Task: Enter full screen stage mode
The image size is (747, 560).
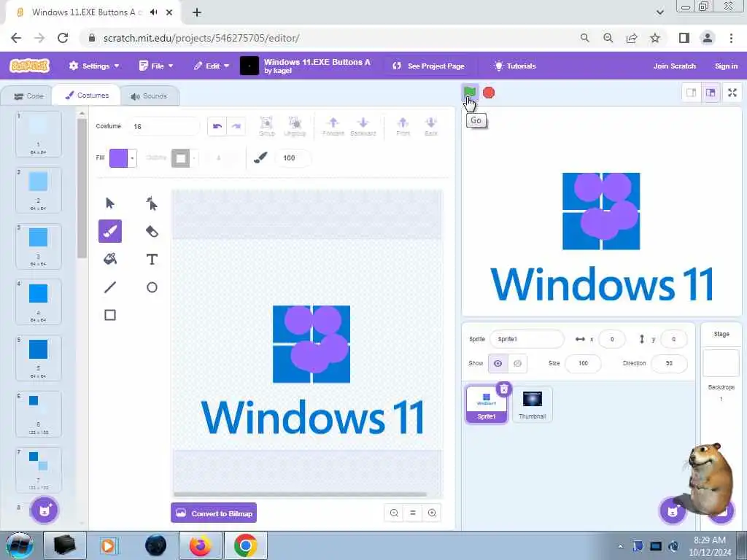Action: click(x=732, y=93)
